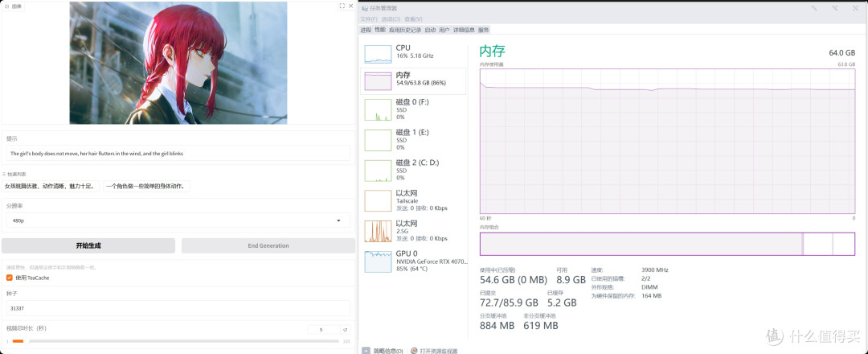
Task: Click the resource monitor icon beside 打开资源监视器
Action: click(414, 352)
